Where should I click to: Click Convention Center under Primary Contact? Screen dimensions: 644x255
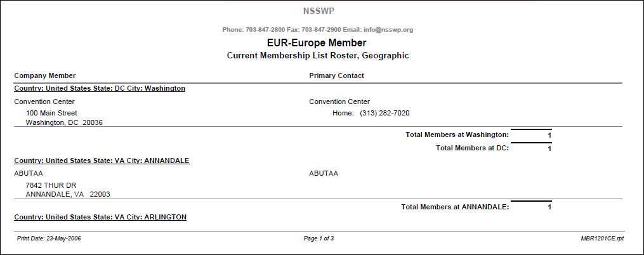tap(339, 101)
